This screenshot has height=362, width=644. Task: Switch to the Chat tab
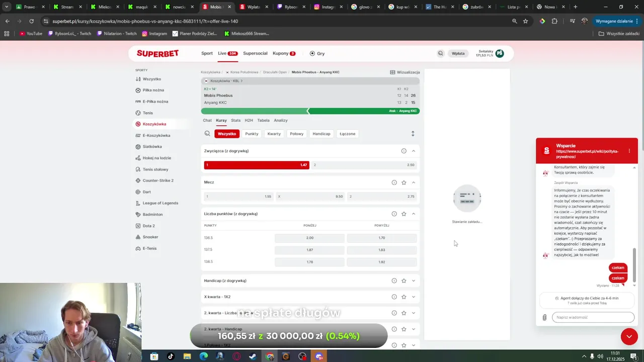pyautogui.click(x=207, y=121)
